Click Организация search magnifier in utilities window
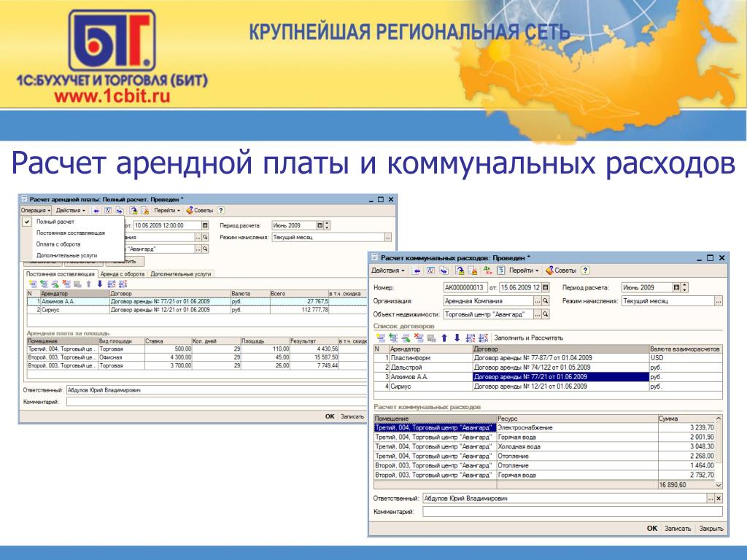Screen dimensions: 747x560 coord(546,301)
